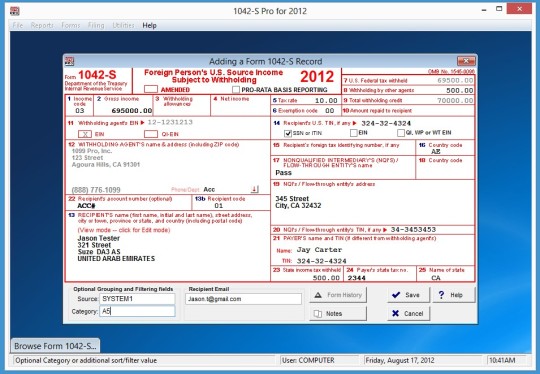Screen dimensions: 540x374
Task: Click Recipient's foreign tax identifying number field
Action: pos(343,152)
